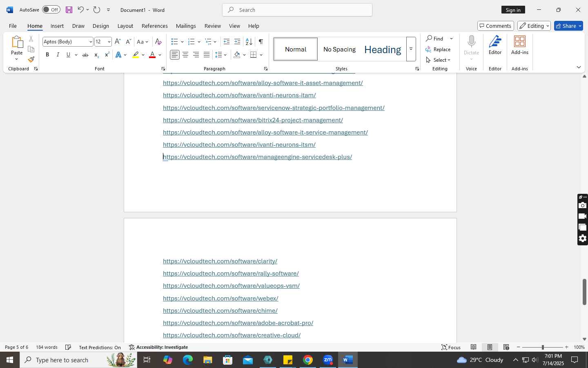
Task: Apply yellow text highlight color
Action: point(136,55)
